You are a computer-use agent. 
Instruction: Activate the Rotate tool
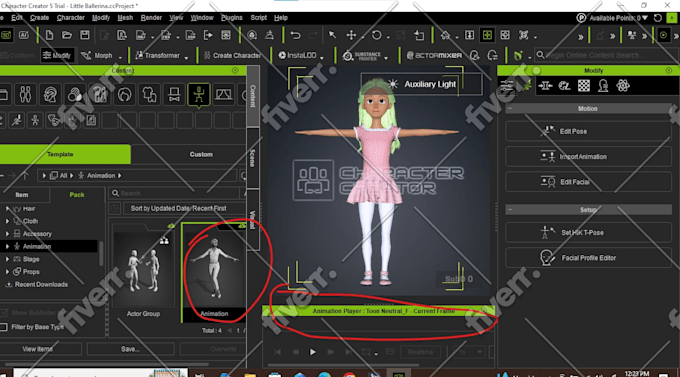click(376, 35)
